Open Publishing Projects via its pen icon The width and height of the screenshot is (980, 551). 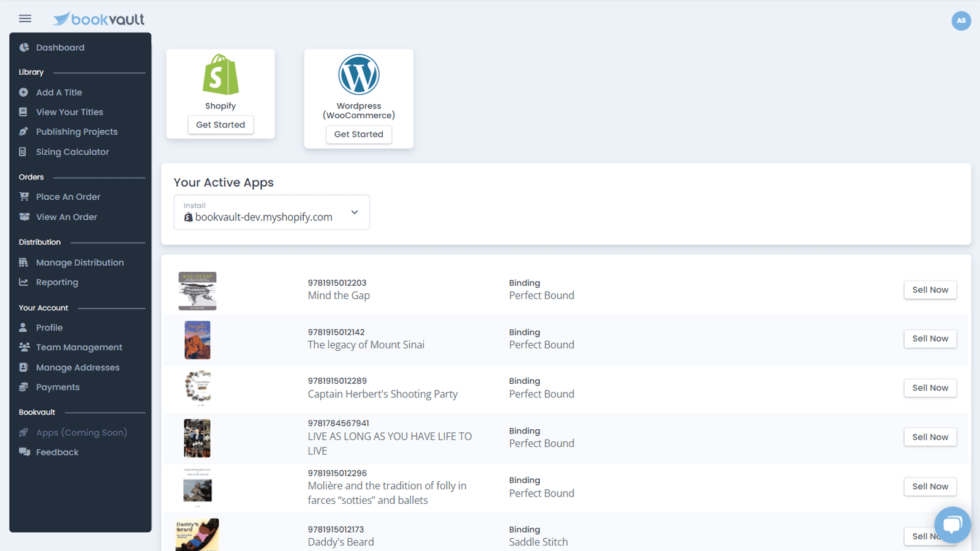click(24, 131)
